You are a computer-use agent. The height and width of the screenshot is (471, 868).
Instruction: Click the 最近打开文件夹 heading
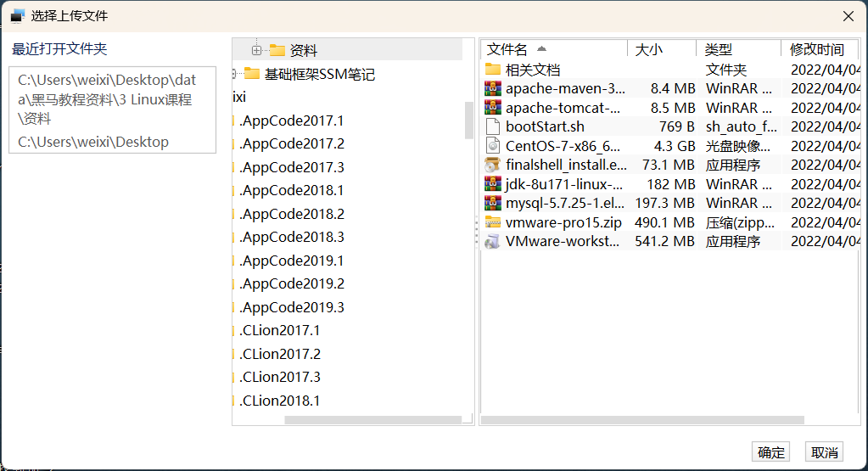point(59,48)
